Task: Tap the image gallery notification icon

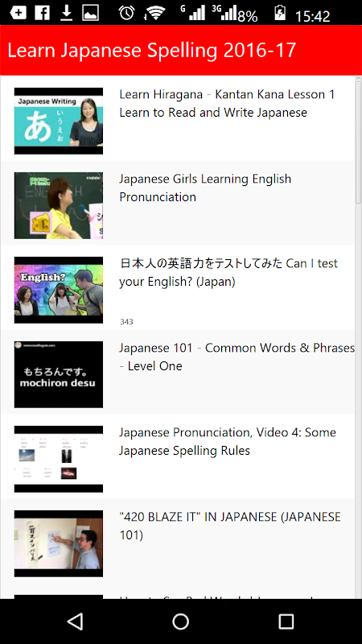Action: 90,13
